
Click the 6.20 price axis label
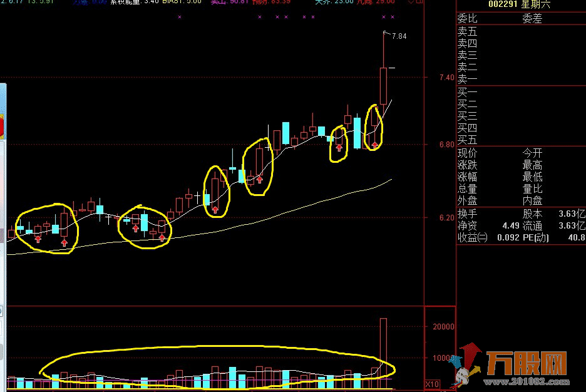[x=446, y=218]
